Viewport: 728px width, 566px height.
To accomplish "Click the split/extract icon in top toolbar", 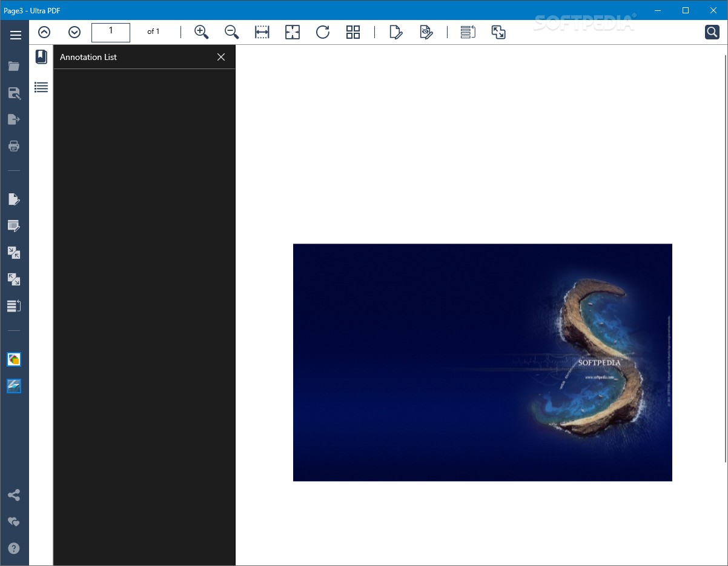I will click(498, 32).
